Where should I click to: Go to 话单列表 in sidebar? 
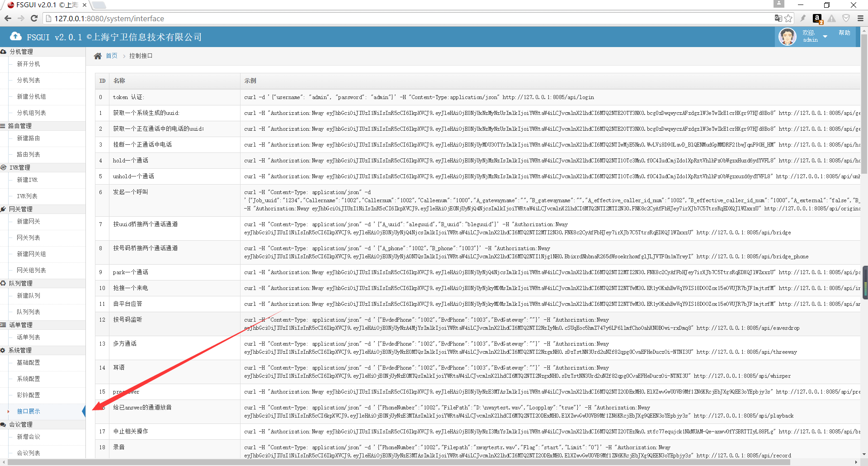click(x=28, y=338)
